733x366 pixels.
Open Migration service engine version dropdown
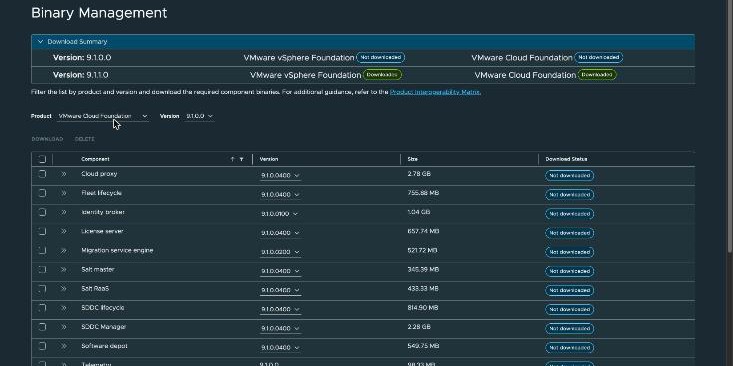click(280, 252)
